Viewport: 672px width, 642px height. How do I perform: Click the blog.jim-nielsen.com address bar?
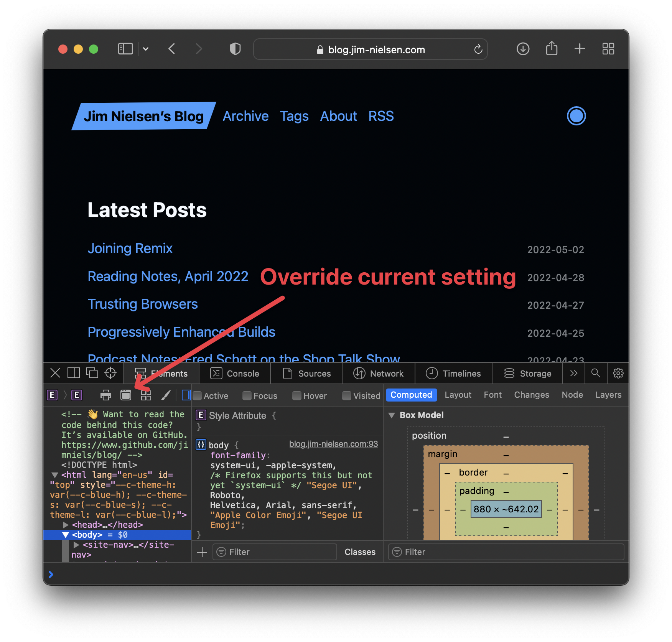point(370,49)
